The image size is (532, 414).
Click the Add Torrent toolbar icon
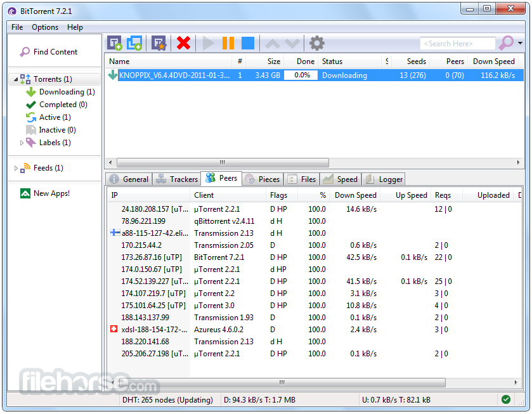[x=114, y=43]
